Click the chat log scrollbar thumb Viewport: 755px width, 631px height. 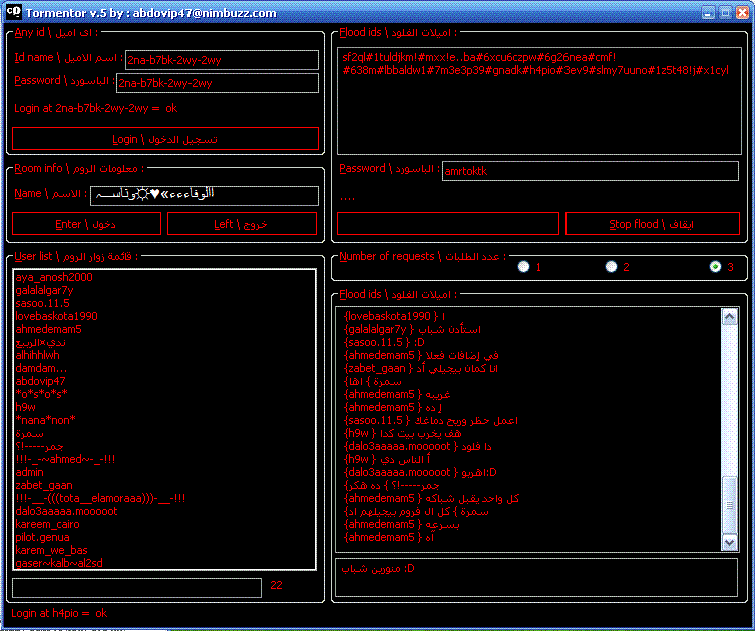(x=729, y=505)
